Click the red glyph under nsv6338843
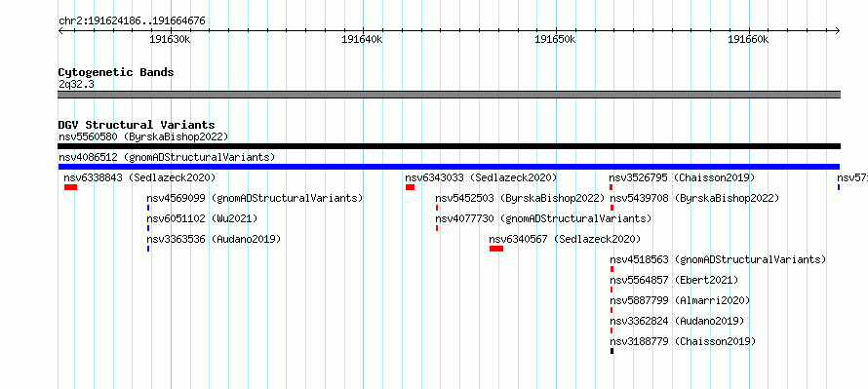Image resolution: width=868 pixels, height=389 pixels. pyautogui.click(x=70, y=187)
